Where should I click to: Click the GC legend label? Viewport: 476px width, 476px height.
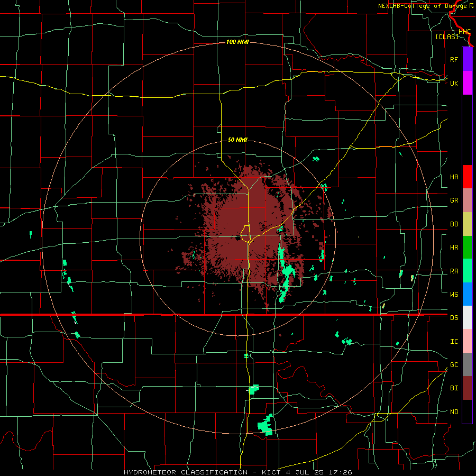click(454, 365)
